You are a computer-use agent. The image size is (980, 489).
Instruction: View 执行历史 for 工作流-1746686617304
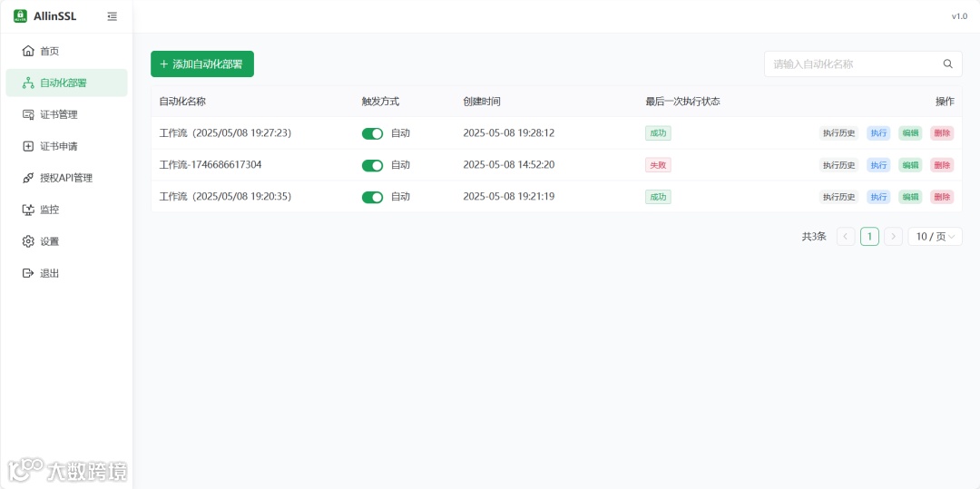coord(838,165)
